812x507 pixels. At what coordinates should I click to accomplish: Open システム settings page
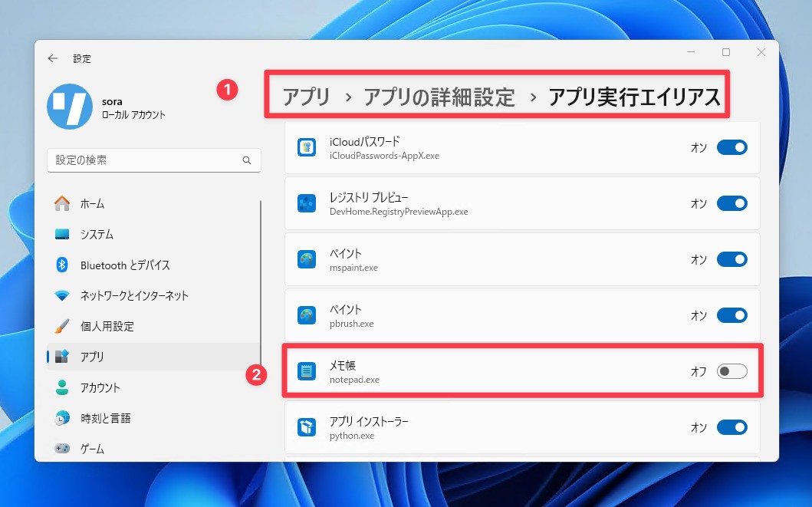pyautogui.click(x=153, y=234)
